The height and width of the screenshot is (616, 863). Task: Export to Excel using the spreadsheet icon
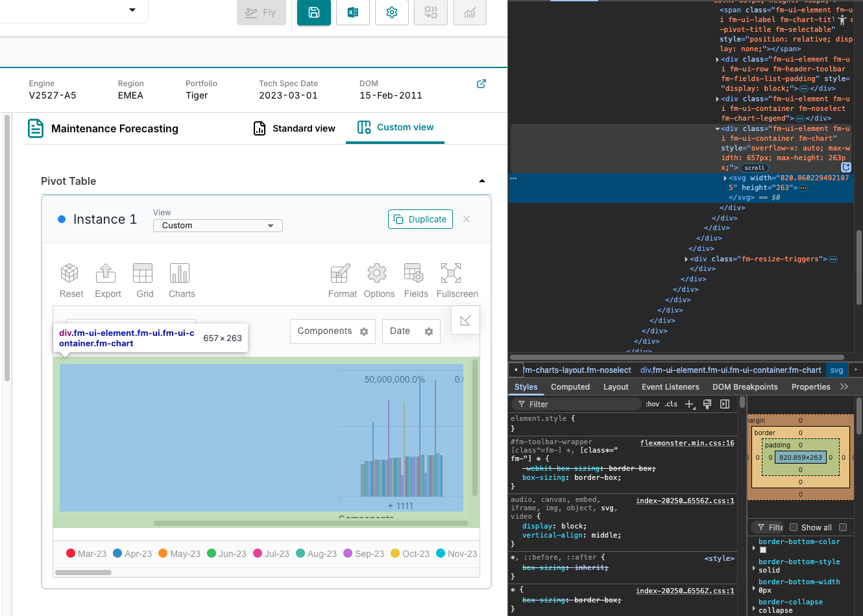coord(353,12)
